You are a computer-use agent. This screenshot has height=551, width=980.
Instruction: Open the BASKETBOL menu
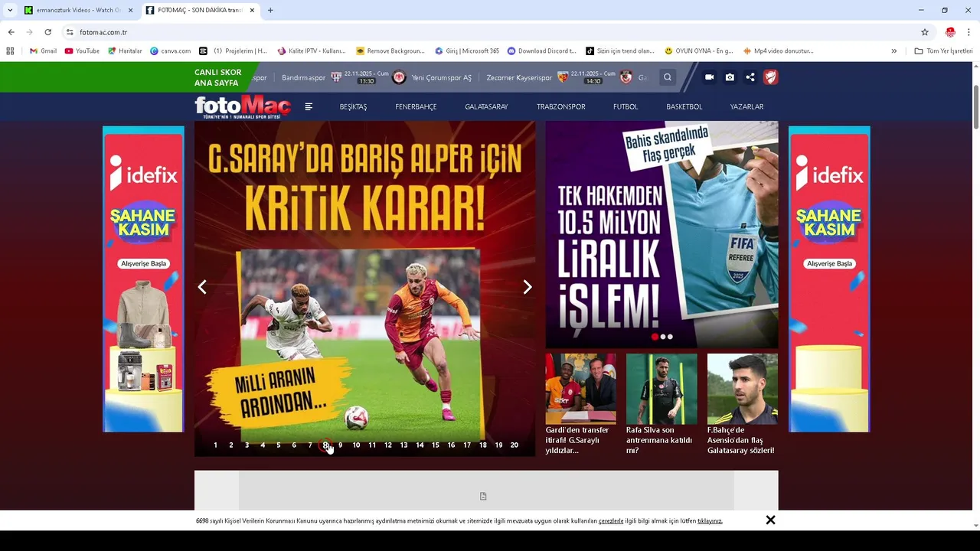684,106
